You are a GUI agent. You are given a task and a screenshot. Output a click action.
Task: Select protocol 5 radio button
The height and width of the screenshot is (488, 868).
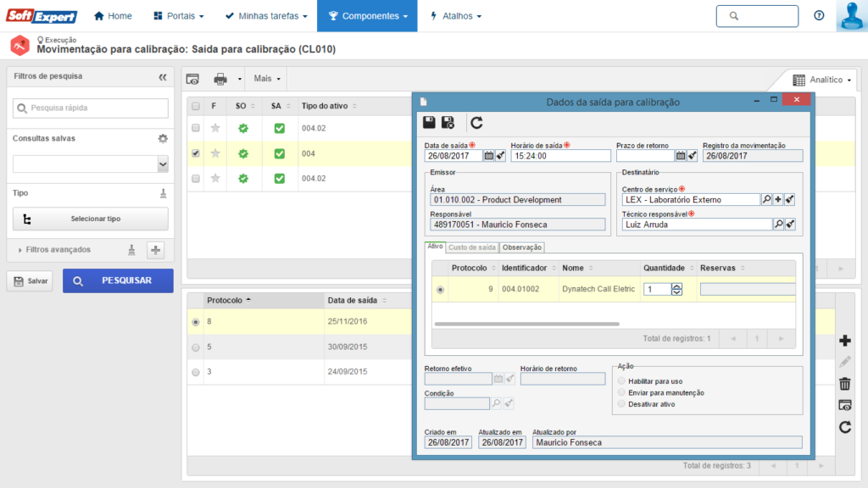point(197,347)
